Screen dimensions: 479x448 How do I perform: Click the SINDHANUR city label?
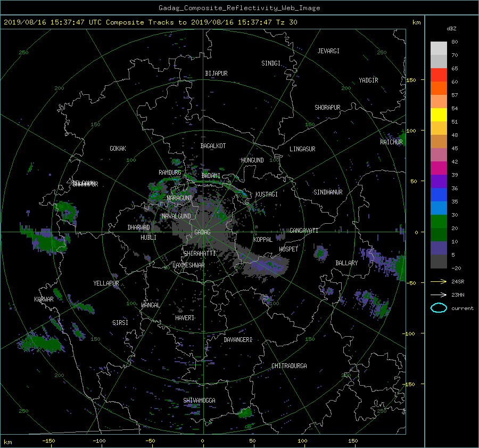328,192
